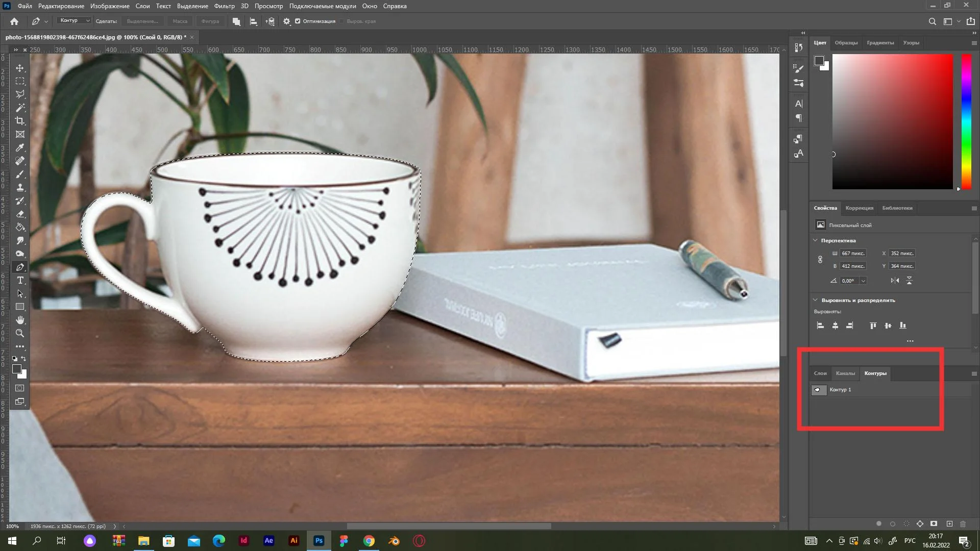This screenshot has height=551, width=980.
Task: Select the Clone Stamp tool
Action: (20, 187)
